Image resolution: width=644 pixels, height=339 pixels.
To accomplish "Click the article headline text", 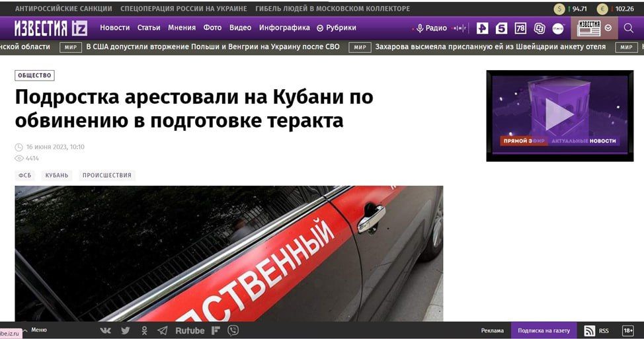I will (x=194, y=109).
